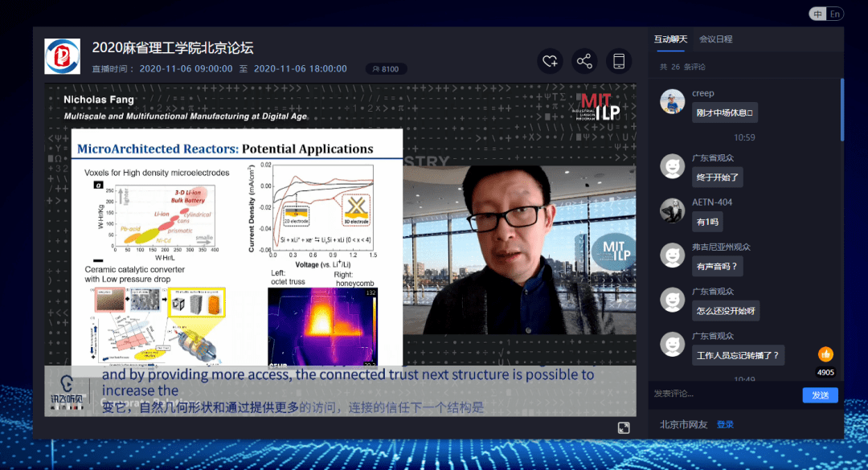The width and height of the screenshot is (868, 470).
Task: Click the mobile phone viewing icon
Action: click(619, 61)
